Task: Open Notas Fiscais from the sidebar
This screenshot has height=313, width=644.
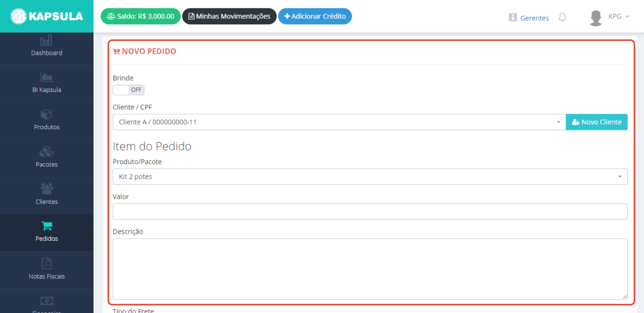Action: pos(47,270)
